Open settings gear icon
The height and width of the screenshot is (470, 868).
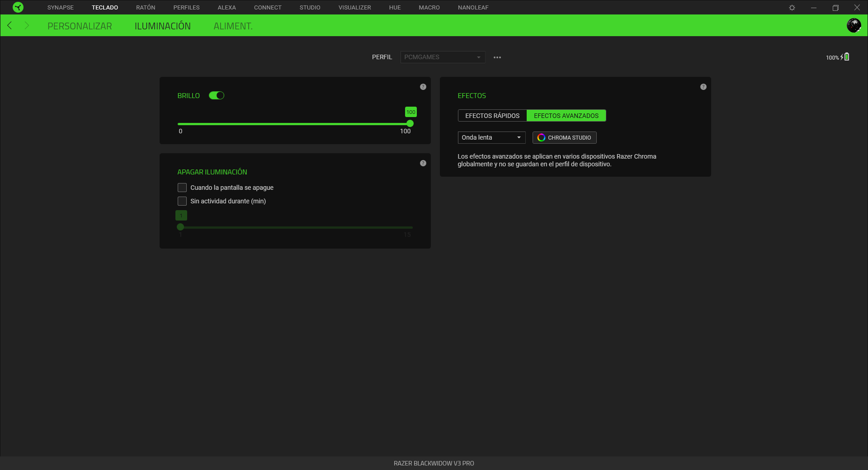(x=792, y=8)
